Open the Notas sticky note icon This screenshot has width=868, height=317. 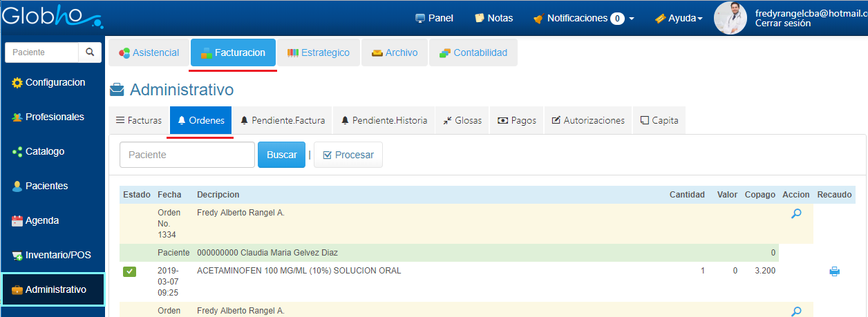[480, 18]
